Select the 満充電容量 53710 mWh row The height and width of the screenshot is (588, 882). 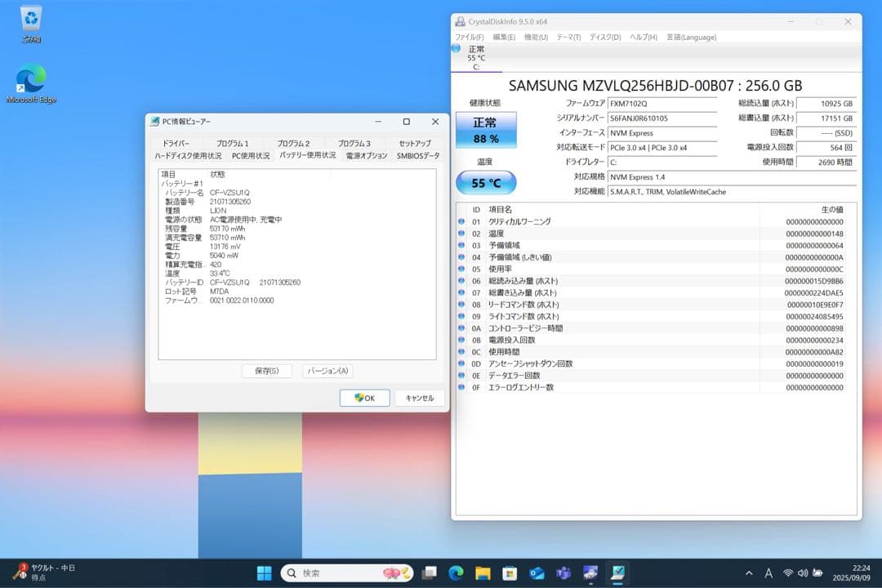point(297,238)
